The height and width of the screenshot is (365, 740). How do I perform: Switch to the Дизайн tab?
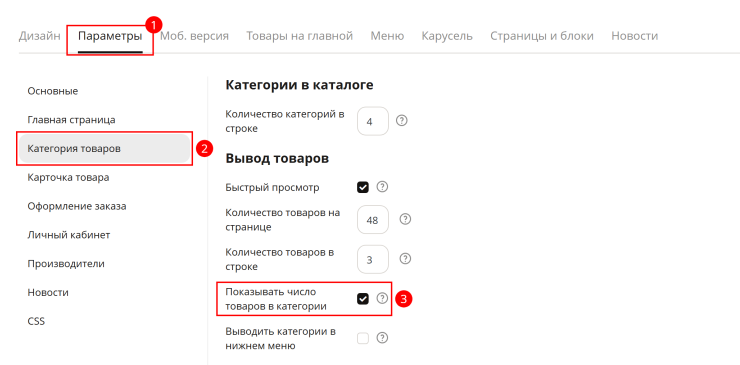click(40, 36)
